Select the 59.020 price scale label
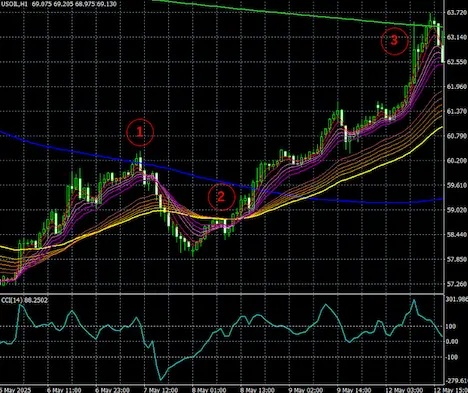Screen dimensions: 468x393 coord(457,210)
